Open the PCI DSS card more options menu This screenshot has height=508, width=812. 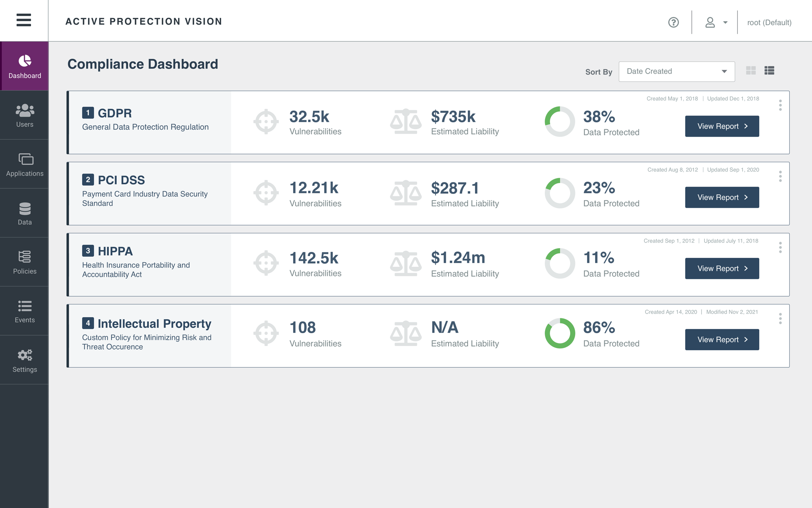click(780, 176)
